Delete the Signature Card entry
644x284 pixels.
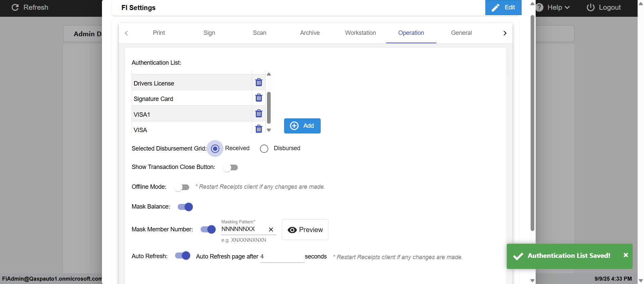pyautogui.click(x=259, y=98)
